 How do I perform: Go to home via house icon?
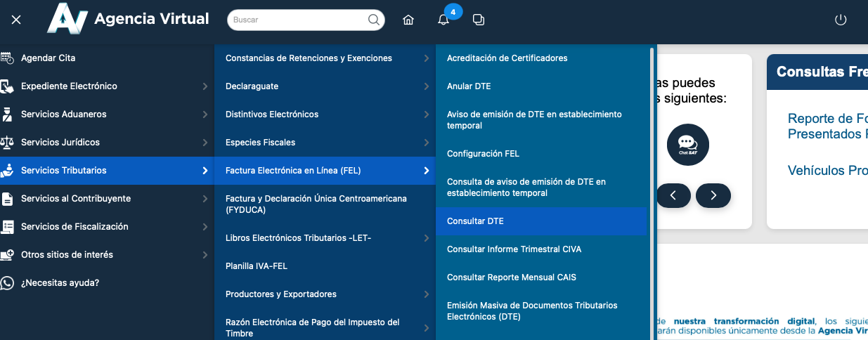point(408,20)
